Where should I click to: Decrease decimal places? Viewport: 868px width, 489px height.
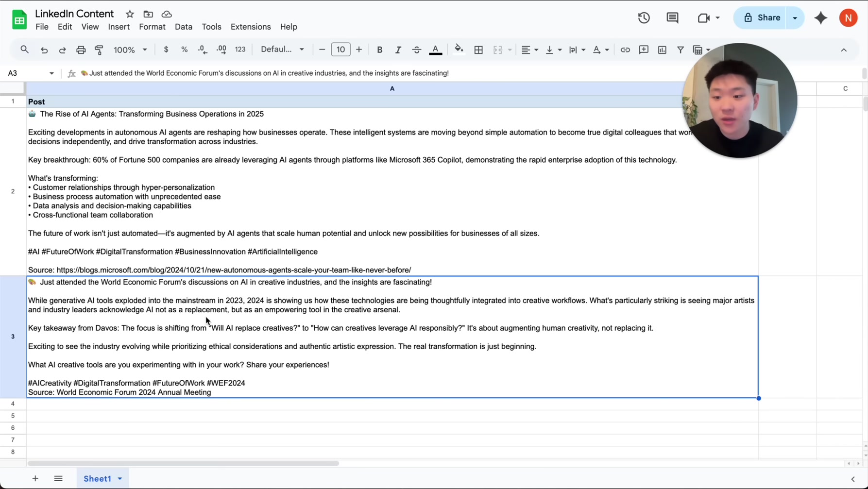203,50
